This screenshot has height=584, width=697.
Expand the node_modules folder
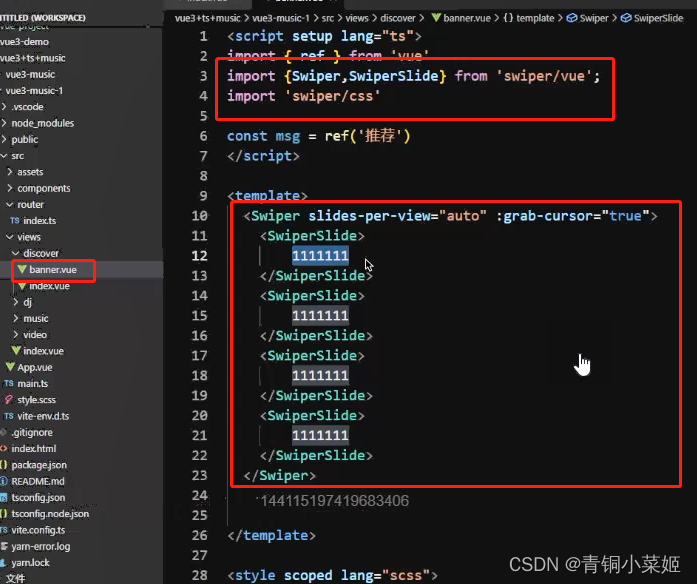43,123
